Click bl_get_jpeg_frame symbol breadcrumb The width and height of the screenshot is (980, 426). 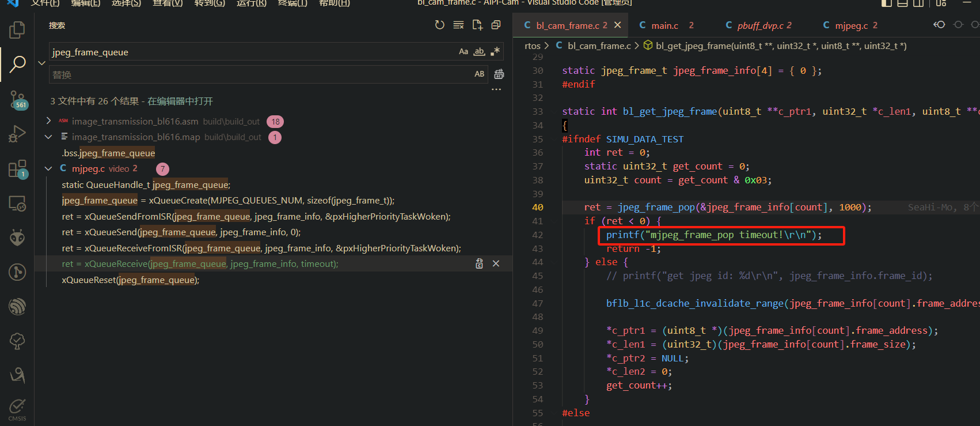[775, 46]
